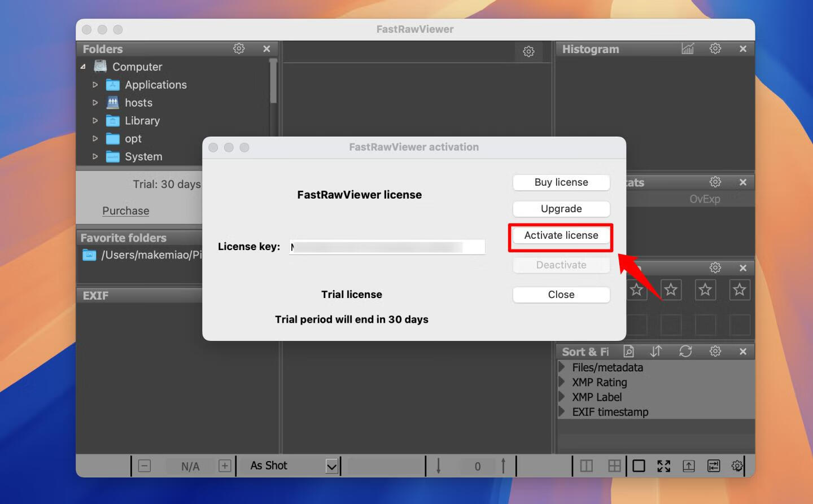Close the Sort & Filter panel
The image size is (813, 504).
(743, 351)
